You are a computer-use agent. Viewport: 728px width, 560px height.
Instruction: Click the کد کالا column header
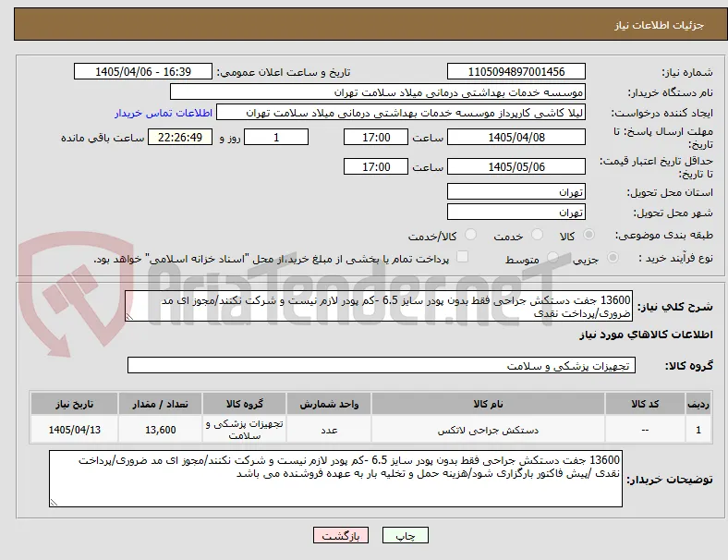point(645,404)
